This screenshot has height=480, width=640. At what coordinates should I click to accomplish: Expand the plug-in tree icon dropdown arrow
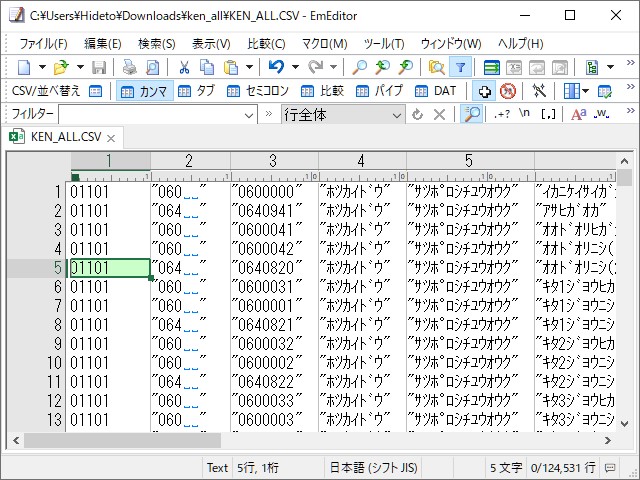(611, 67)
